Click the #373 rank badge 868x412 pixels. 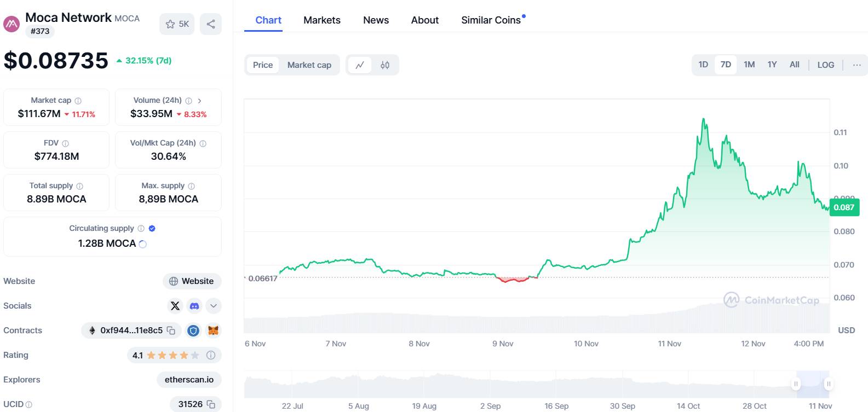[x=40, y=31]
